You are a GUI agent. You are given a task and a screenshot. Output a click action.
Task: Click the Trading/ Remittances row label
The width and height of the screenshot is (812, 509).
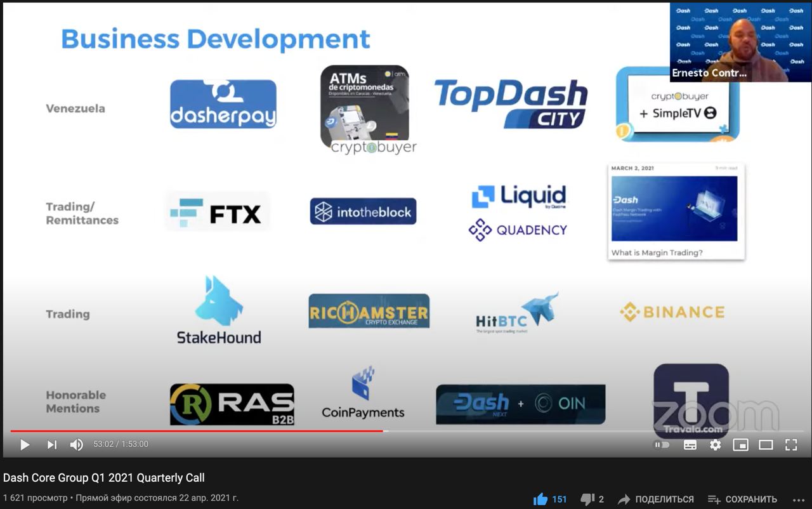click(82, 213)
